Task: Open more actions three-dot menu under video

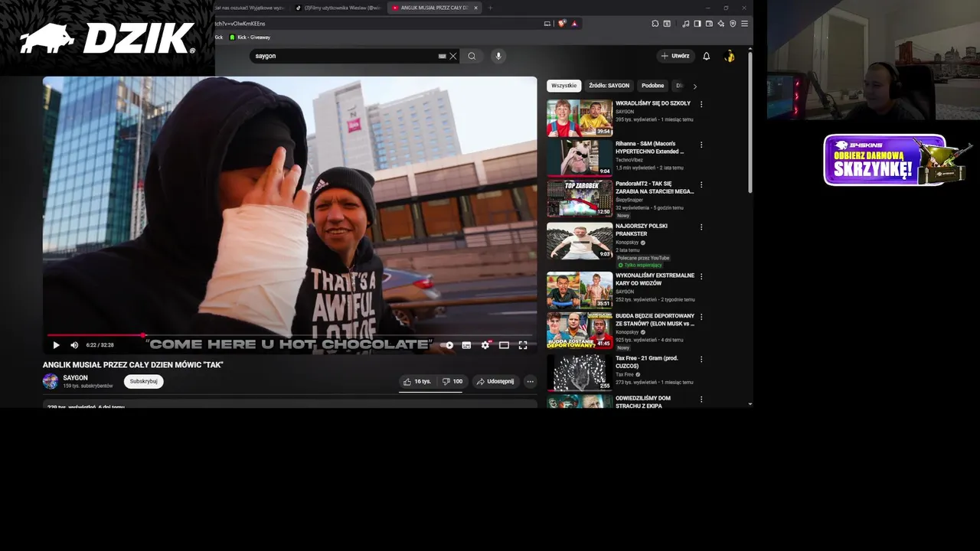Action: pos(530,381)
